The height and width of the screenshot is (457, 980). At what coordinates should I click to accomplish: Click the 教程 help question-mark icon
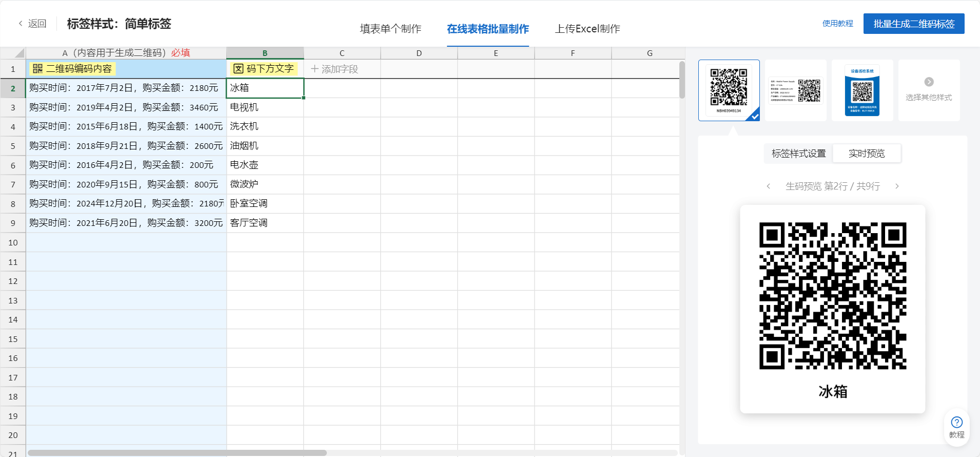click(x=957, y=422)
